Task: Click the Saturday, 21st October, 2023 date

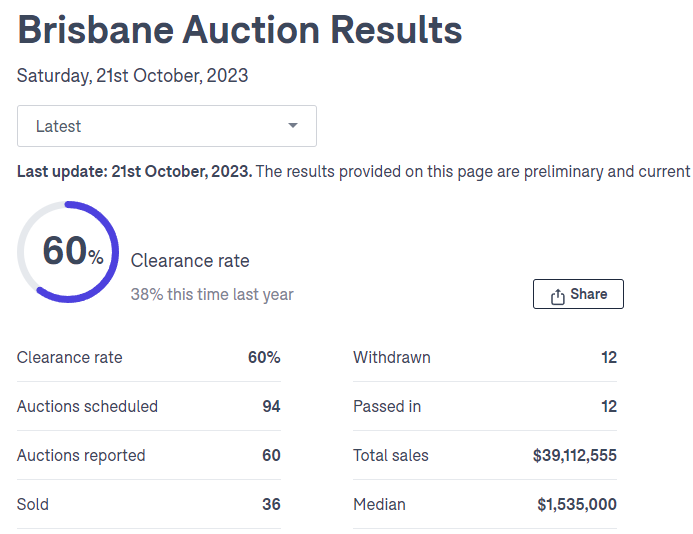Action: [x=132, y=75]
